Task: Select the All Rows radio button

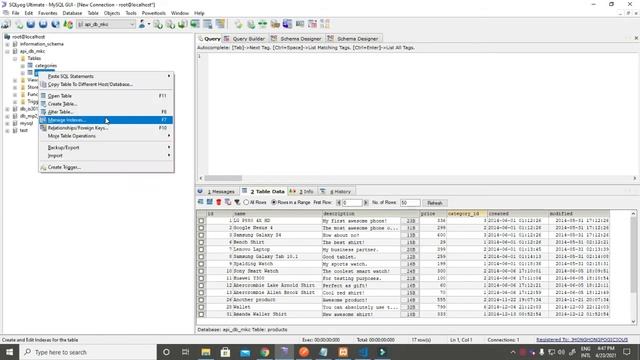Action: pos(246,202)
